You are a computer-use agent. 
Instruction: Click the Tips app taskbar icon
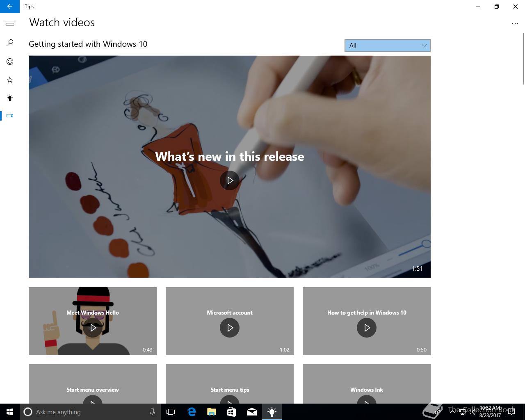[272, 412]
